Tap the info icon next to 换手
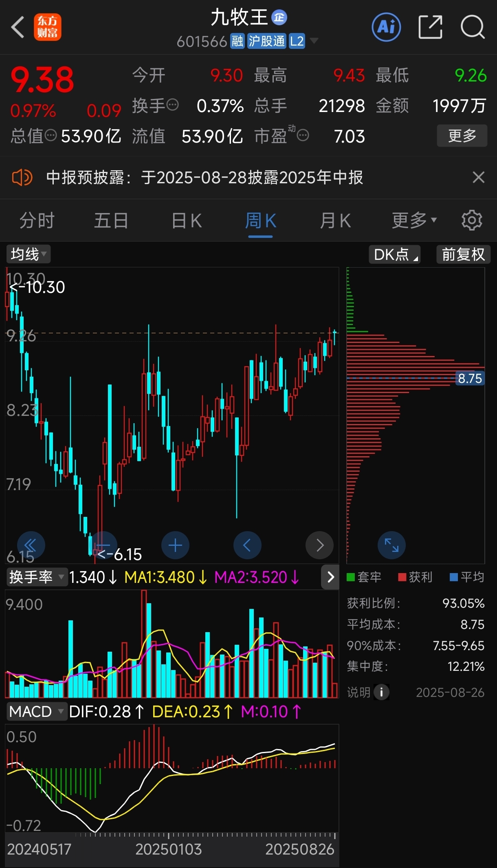 [173, 105]
